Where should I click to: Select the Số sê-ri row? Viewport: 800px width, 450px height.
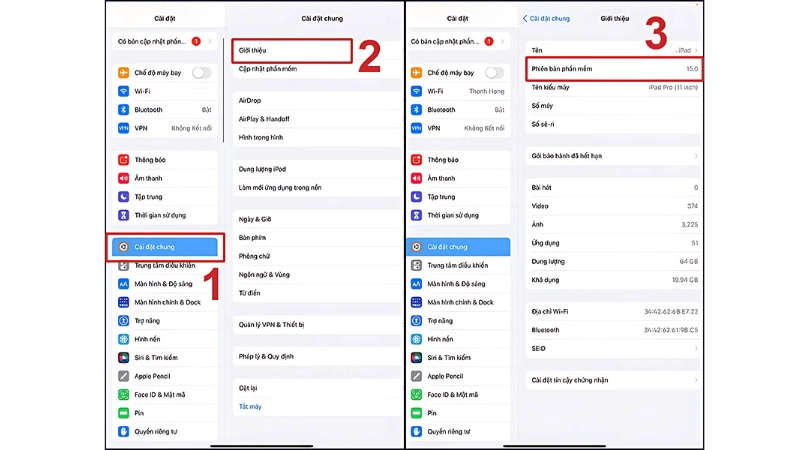pos(614,124)
